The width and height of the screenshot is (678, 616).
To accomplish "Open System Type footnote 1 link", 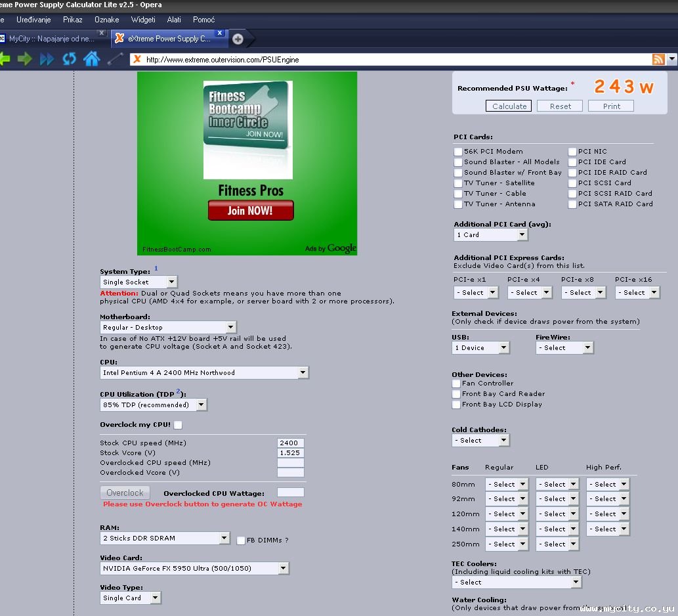I will click(x=156, y=268).
